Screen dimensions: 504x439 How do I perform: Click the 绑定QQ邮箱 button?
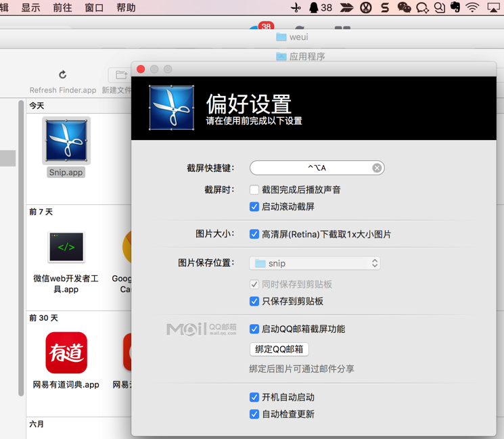tap(279, 349)
